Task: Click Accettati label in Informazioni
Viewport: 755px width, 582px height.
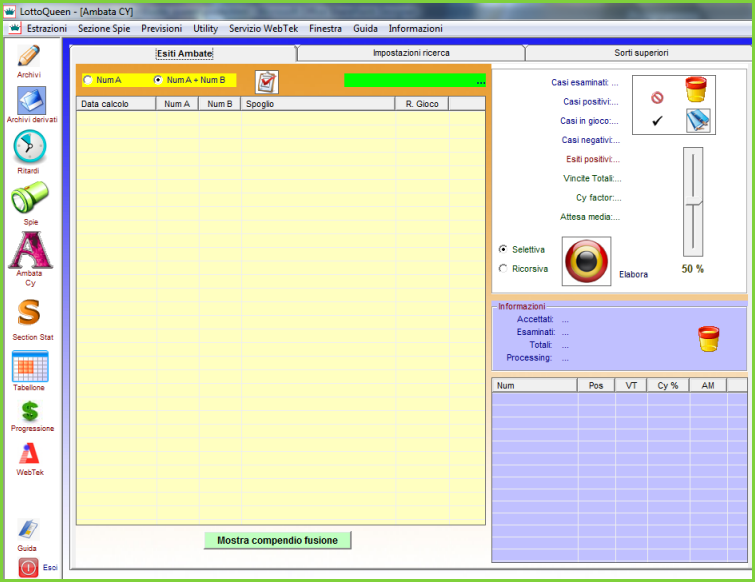Action: point(535,319)
